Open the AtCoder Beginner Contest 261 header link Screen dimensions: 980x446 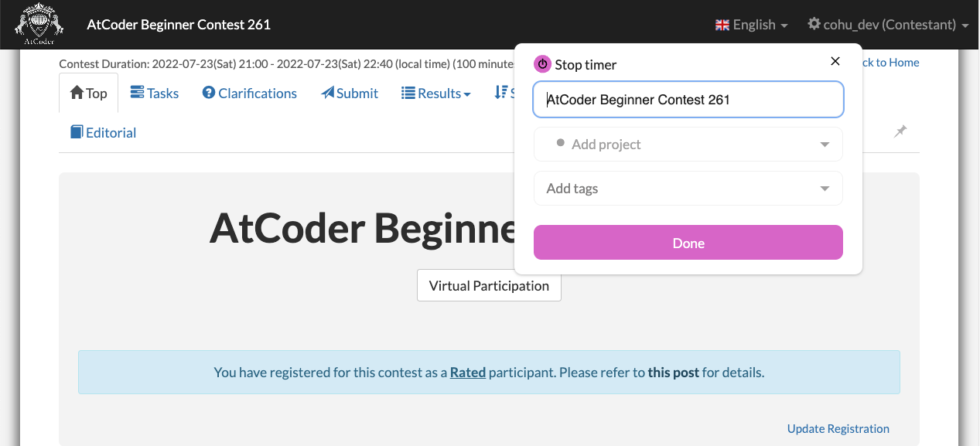[x=179, y=24]
